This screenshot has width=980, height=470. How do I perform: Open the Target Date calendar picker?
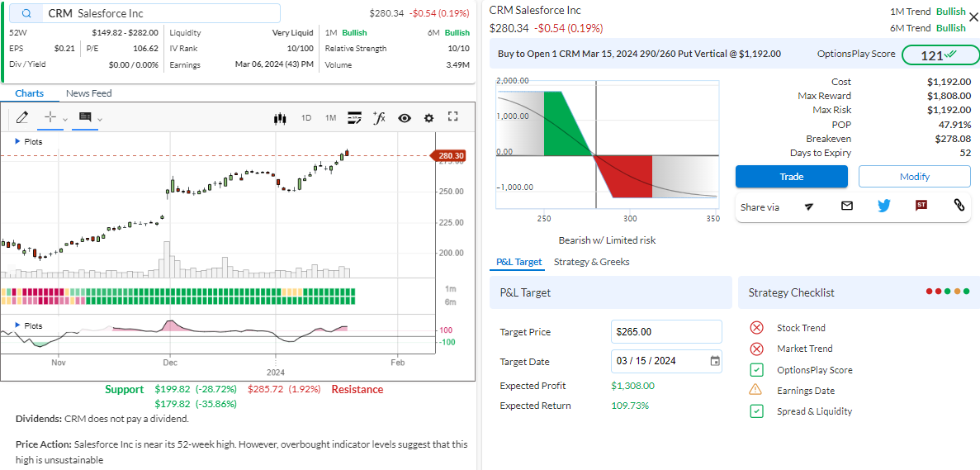pos(715,361)
